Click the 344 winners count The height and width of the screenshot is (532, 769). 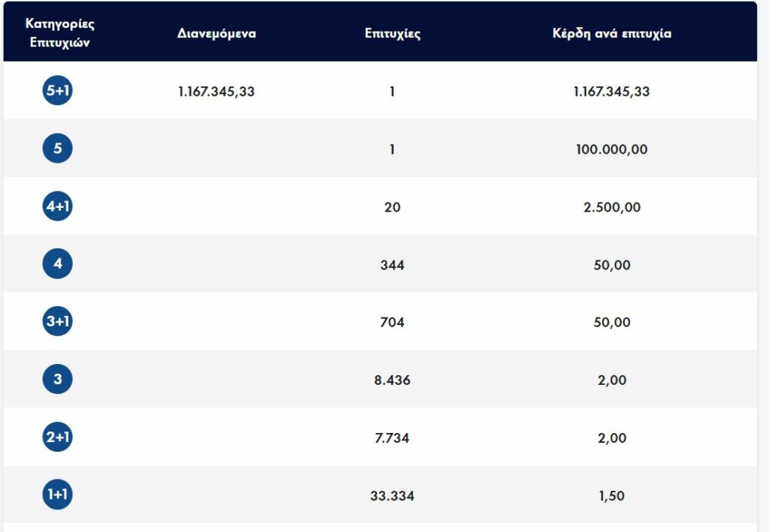coord(392,265)
